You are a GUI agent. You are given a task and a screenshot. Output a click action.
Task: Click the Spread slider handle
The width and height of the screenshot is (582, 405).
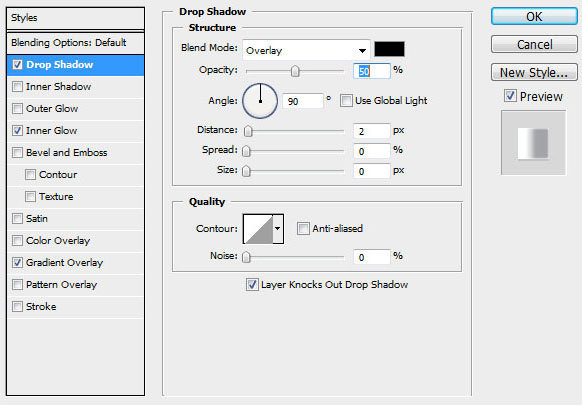pyautogui.click(x=246, y=151)
